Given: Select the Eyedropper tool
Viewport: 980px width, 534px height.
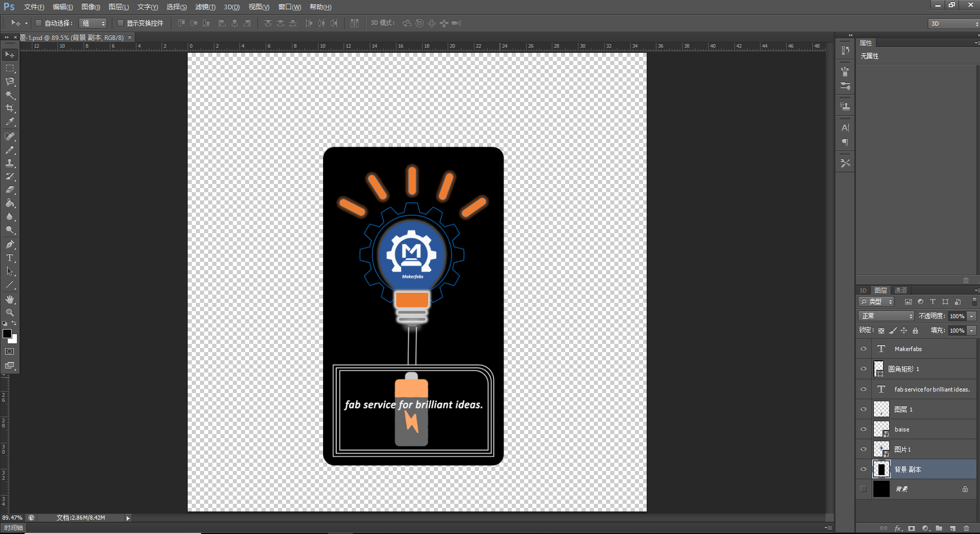Looking at the screenshot, I should 10,122.
